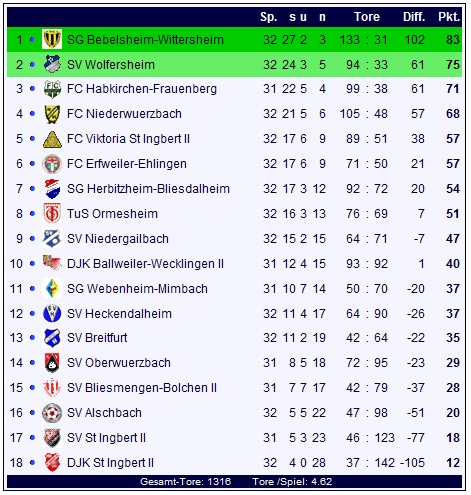Select SV Oberwuerzbach black and red logo

click(52, 363)
